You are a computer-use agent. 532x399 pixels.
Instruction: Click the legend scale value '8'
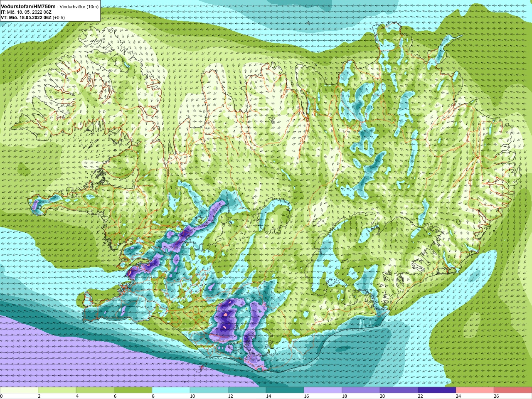pyautogui.click(x=153, y=397)
